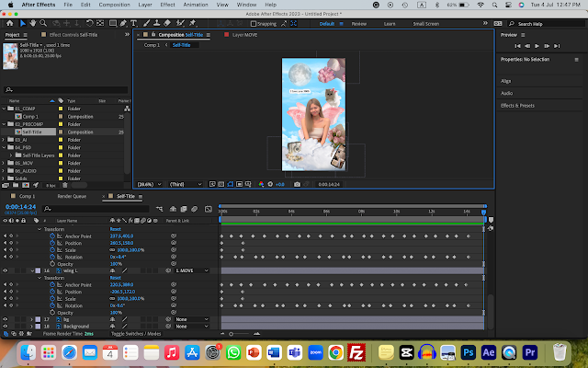This screenshot has height=368, width=588.
Task: Toggle mask and shape path visibility
Action: [x=231, y=184]
